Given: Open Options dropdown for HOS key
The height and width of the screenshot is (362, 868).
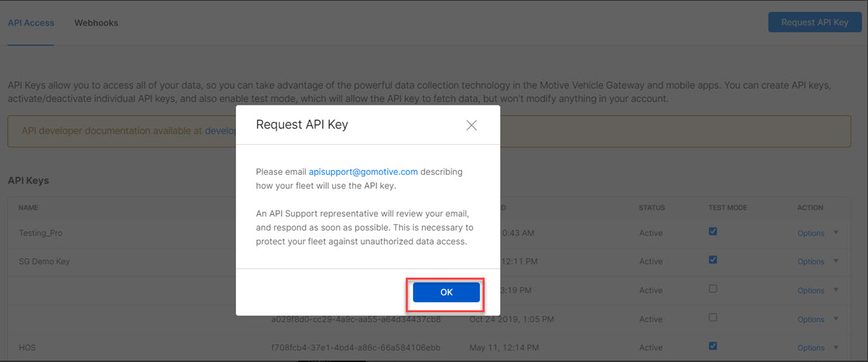Looking at the screenshot, I should (811, 348).
